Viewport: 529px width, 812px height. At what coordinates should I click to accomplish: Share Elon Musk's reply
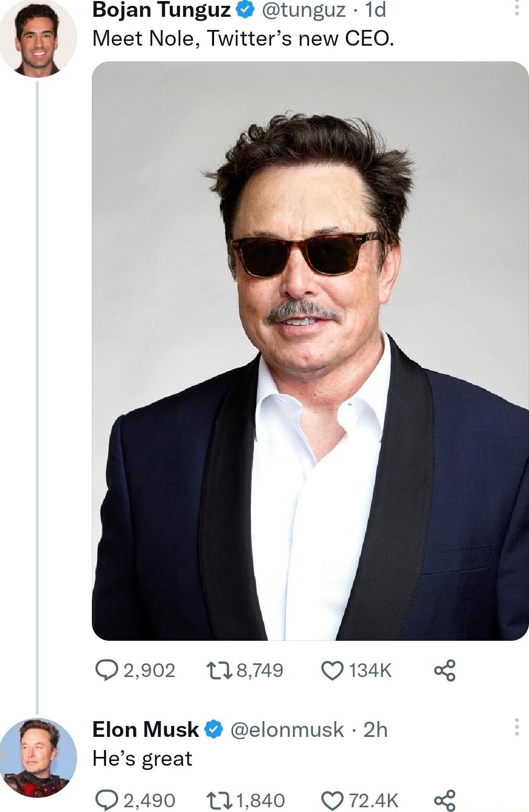[x=445, y=800]
